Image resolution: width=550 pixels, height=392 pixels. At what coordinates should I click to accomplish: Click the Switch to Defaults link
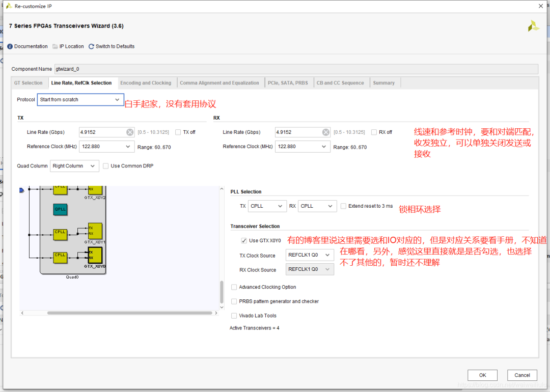click(115, 47)
